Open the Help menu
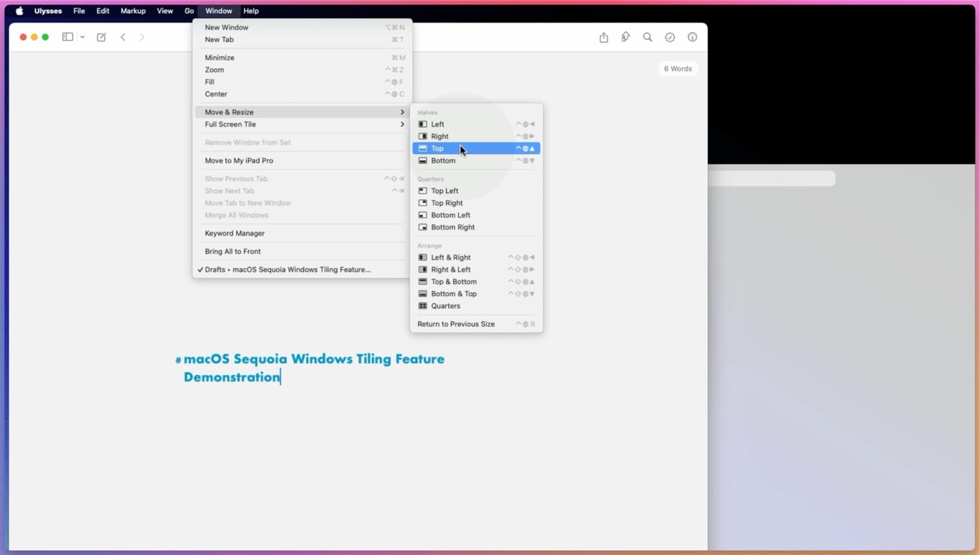 click(251, 11)
